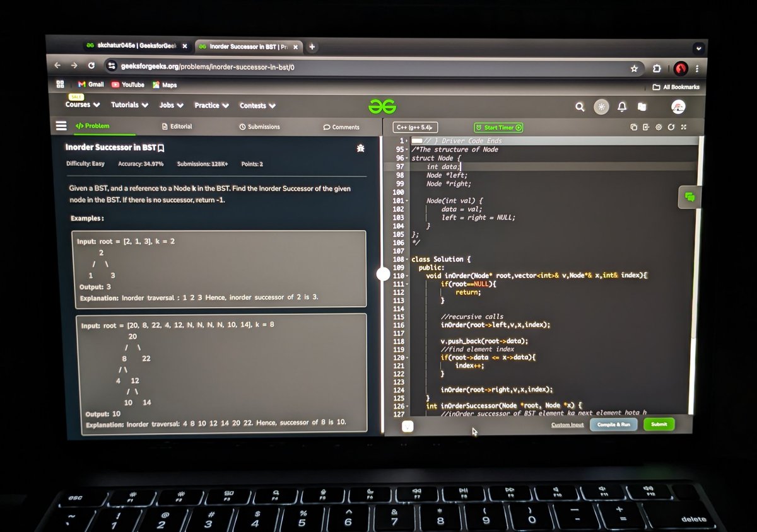
Task: Click the GeeksforGeeks logo
Action: coord(382,107)
